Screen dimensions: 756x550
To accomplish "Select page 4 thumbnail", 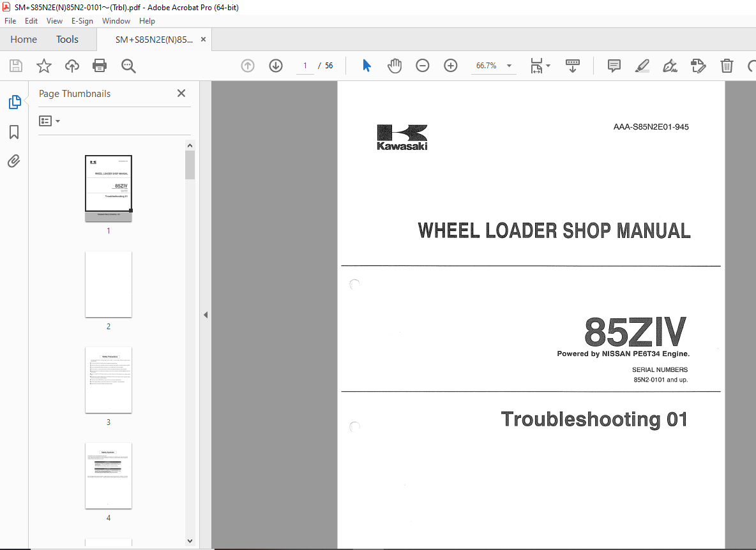I will [109, 476].
